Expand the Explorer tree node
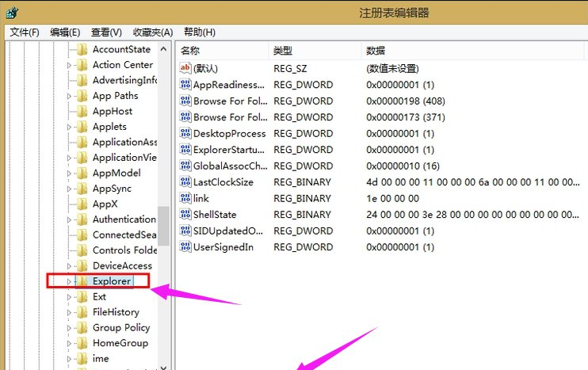This screenshot has height=370, width=588. (69, 281)
